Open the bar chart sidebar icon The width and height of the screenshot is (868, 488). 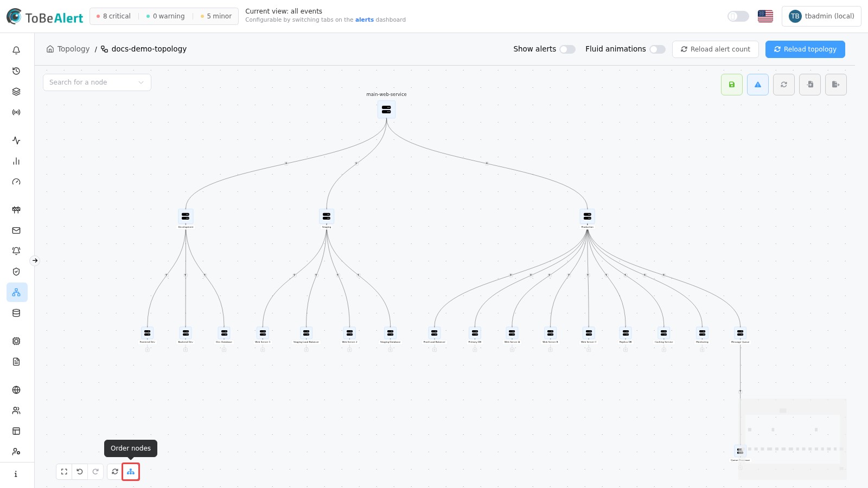click(16, 161)
